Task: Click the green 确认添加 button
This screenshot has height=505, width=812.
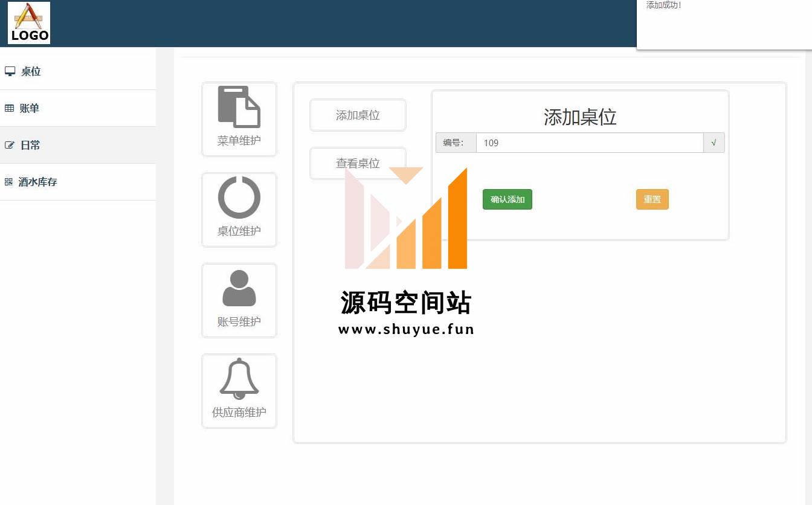Action: point(507,199)
